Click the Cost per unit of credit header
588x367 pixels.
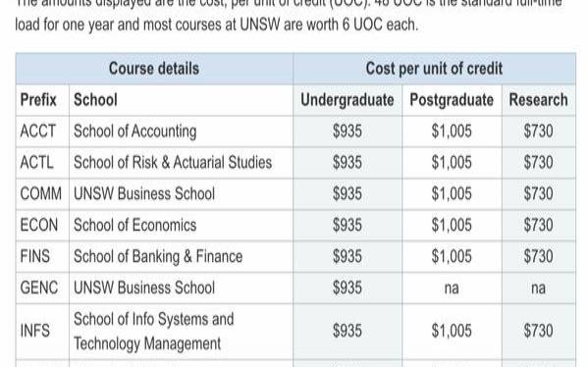(x=434, y=69)
